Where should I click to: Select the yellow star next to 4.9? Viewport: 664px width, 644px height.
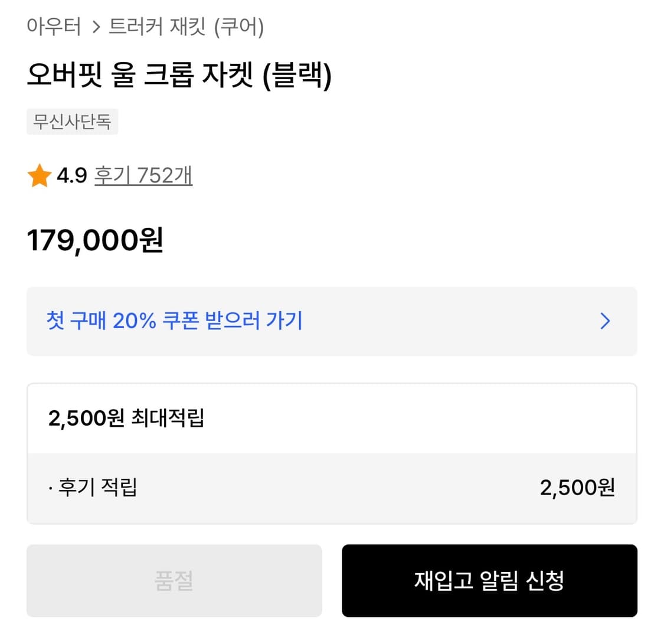pos(40,175)
